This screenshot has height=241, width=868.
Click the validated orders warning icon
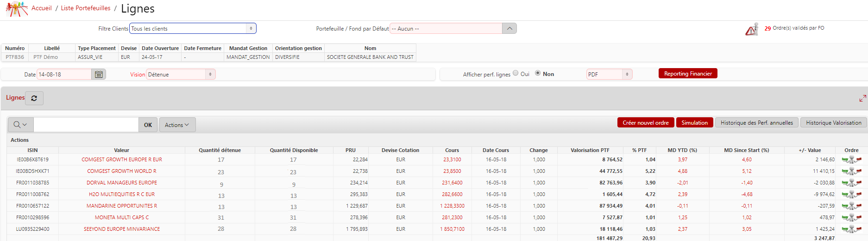tap(751, 30)
